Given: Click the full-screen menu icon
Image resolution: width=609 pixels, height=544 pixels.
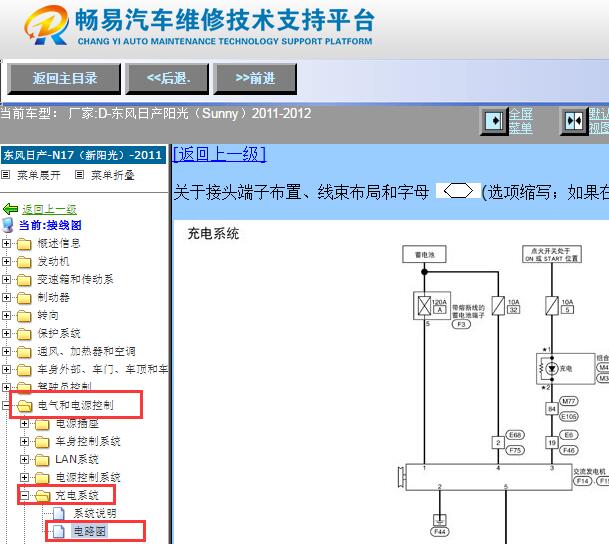Looking at the screenshot, I should pos(494,121).
